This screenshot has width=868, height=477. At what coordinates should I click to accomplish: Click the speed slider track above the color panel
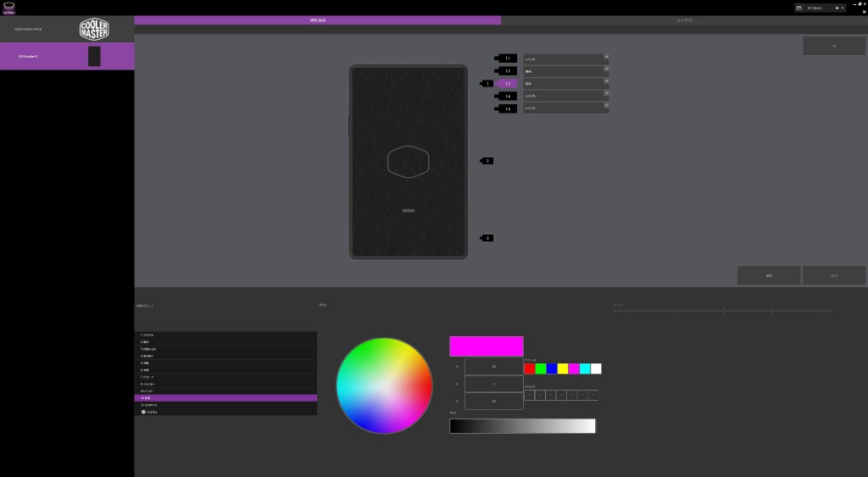(x=723, y=311)
